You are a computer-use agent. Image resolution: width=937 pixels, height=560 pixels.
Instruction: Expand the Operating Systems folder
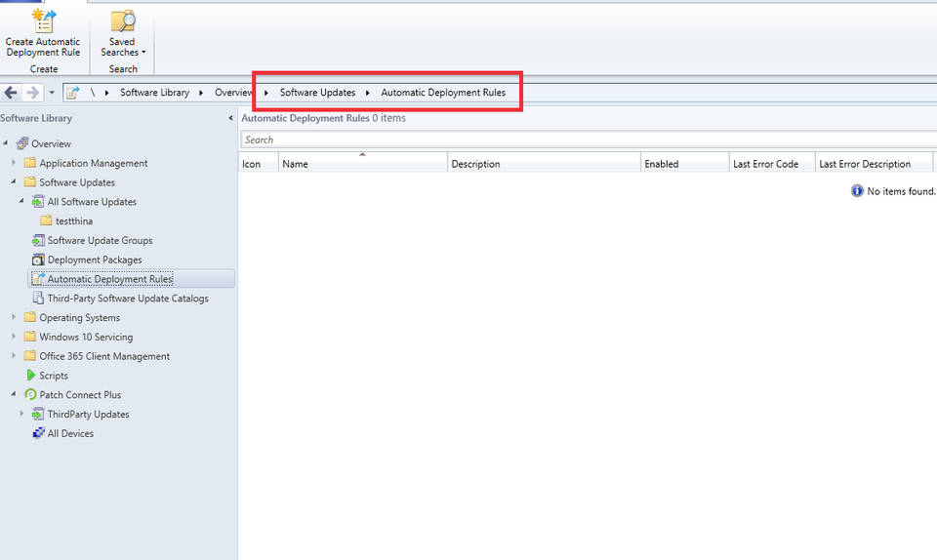14,317
